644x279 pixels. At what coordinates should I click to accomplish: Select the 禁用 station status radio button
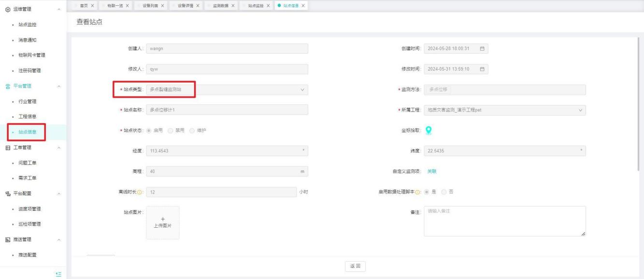click(170, 131)
